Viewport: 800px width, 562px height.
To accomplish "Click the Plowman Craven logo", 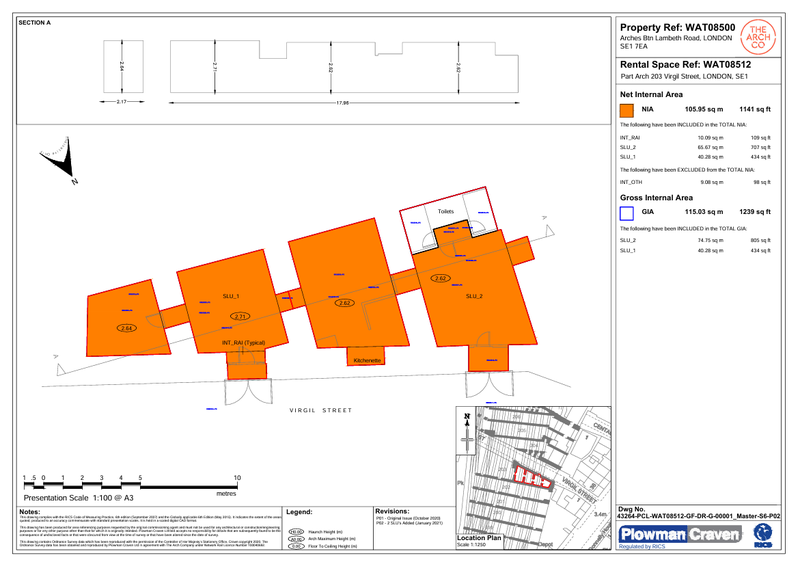I will click(x=680, y=535).
